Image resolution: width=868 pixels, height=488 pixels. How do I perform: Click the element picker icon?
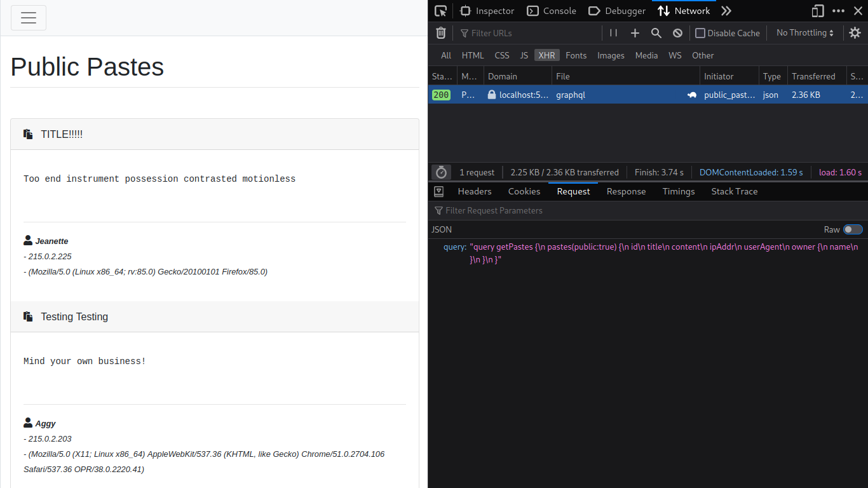(x=440, y=11)
